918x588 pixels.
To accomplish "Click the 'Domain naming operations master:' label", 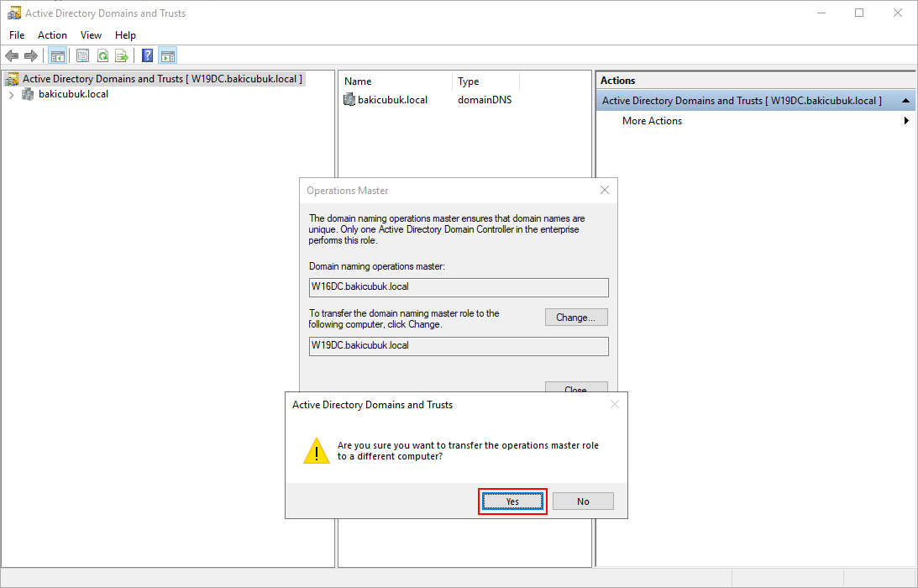I will pos(377,266).
